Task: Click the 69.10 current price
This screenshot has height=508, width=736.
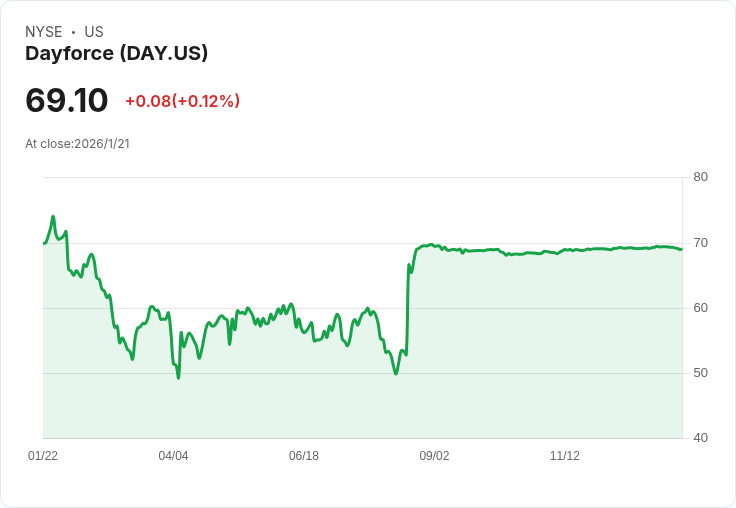Action: click(66, 100)
